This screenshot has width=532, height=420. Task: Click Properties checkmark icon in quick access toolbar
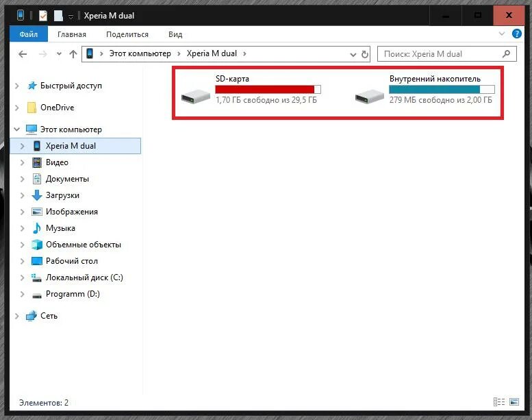[42, 15]
